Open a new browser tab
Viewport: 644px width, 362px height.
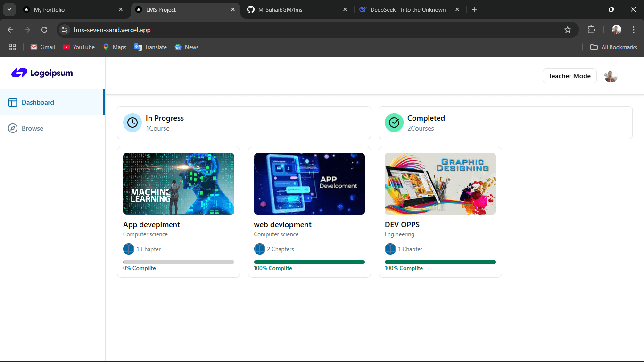point(474,9)
